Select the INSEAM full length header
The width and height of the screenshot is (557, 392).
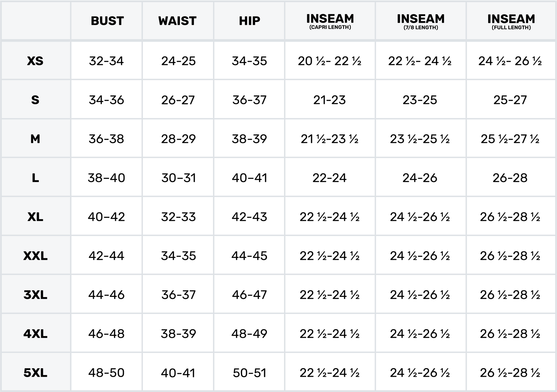[x=511, y=21]
